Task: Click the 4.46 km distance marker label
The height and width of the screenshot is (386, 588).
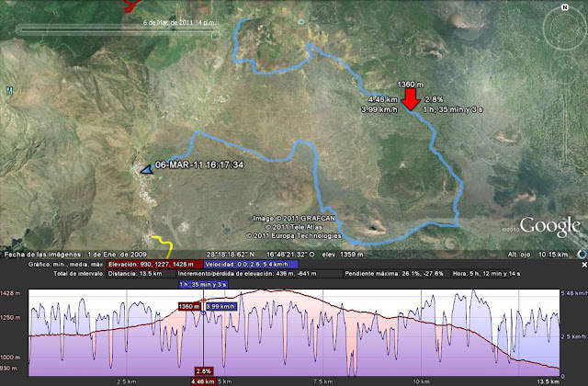Action: pyautogui.click(x=203, y=382)
